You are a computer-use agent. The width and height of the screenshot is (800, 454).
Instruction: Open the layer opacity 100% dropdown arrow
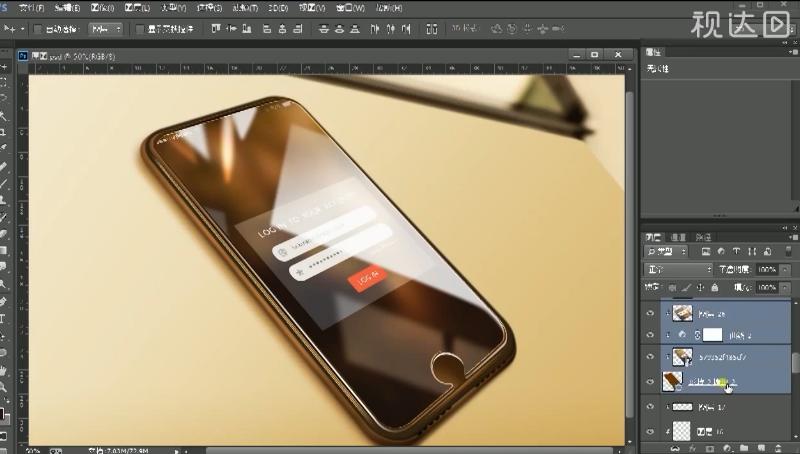pyautogui.click(x=785, y=270)
